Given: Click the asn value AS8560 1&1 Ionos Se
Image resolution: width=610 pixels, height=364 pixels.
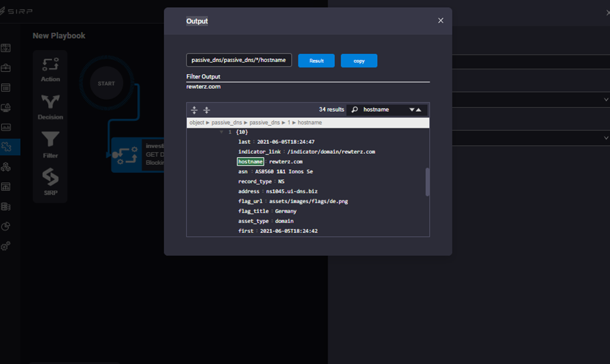Looking at the screenshot, I should [284, 171].
